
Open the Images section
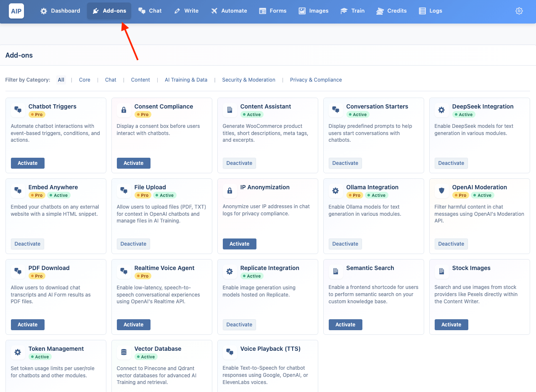314,11
